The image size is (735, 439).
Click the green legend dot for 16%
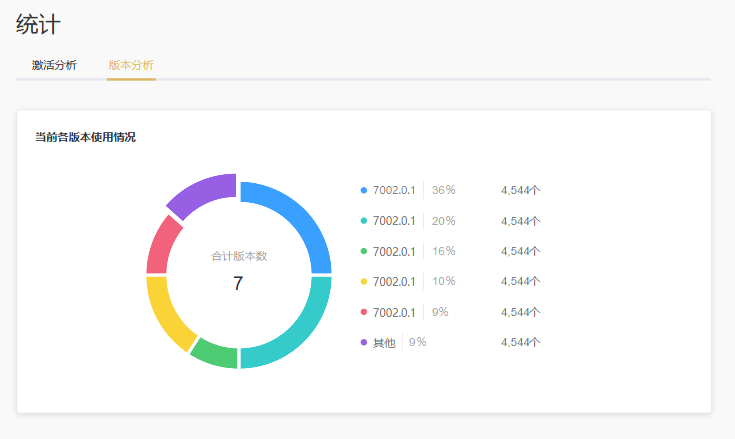[x=364, y=251]
